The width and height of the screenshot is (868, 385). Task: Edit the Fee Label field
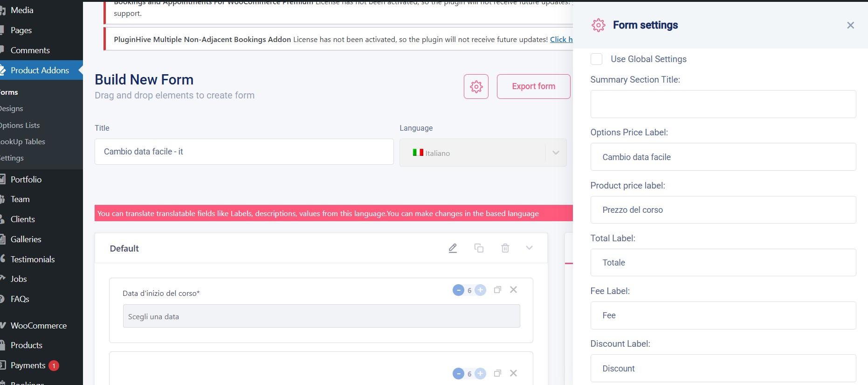723,315
